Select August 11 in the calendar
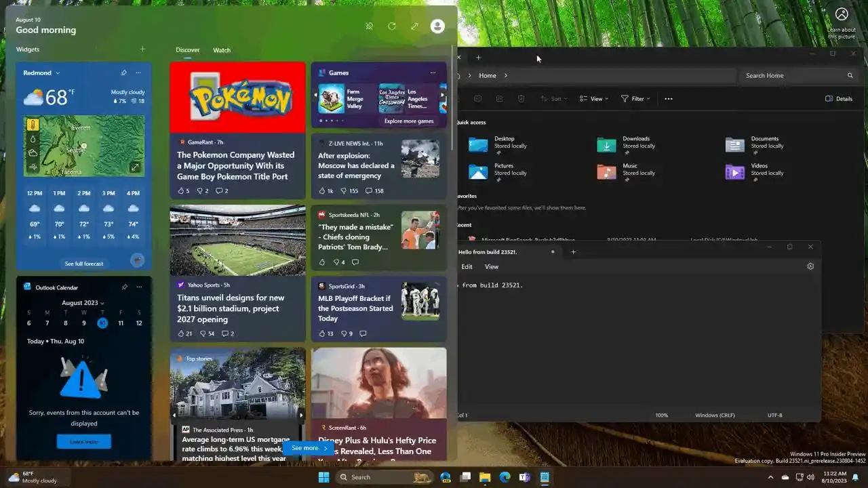 point(121,323)
